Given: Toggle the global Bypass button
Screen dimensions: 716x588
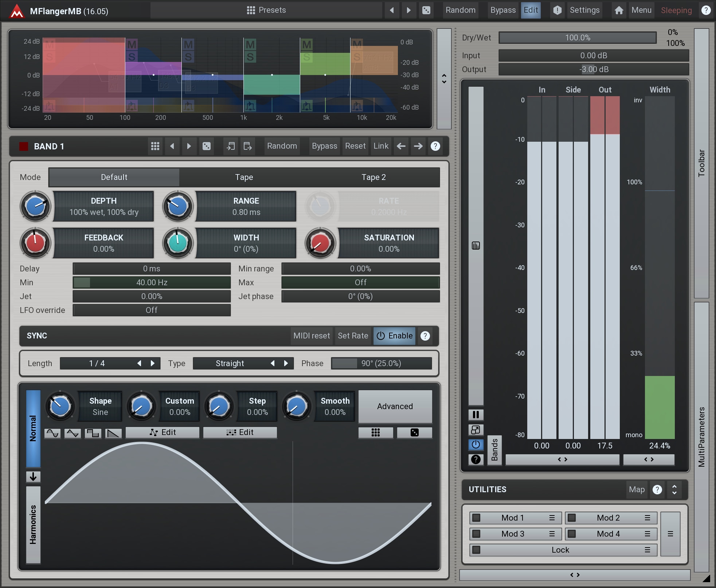Looking at the screenshot, I should (x=503, y=10).
